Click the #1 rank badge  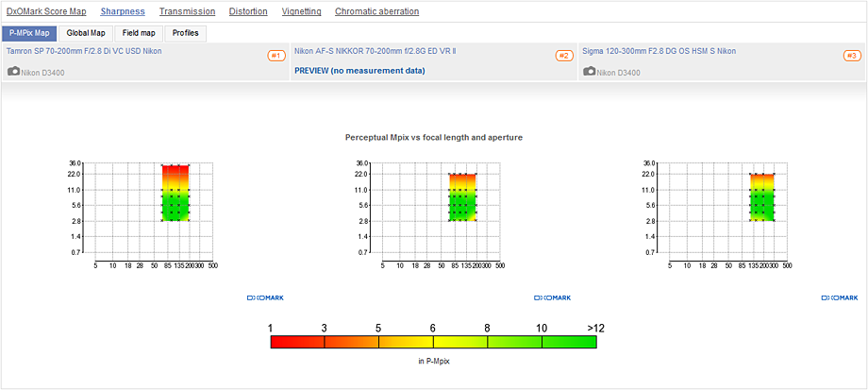pyautogui.click(x=276, y=56)
